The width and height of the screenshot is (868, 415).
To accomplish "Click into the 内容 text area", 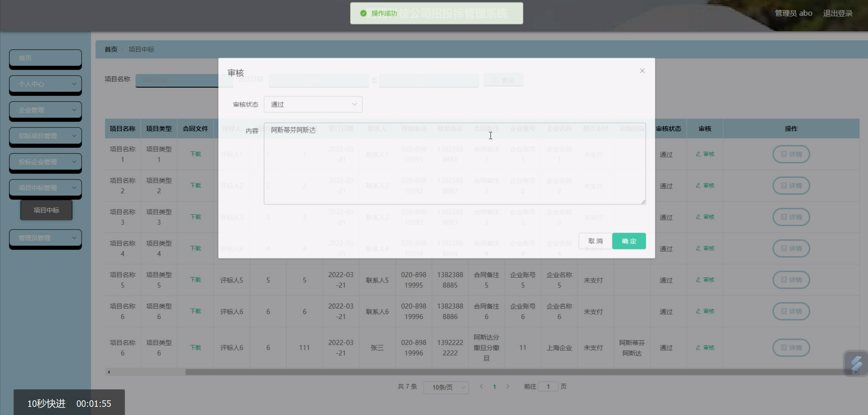I will click(454, 164).
